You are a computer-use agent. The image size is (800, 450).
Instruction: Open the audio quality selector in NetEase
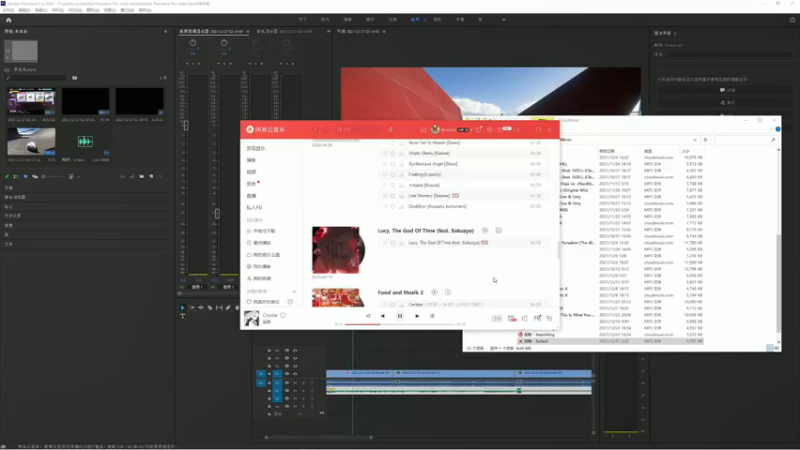coord(496,318)
